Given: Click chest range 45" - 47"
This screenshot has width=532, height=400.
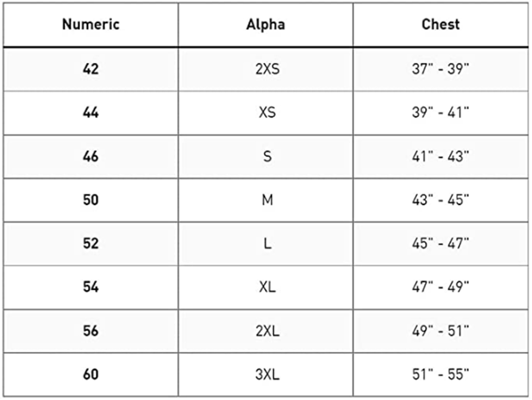Looking at the screenshot, I should [x=440, y=243].
